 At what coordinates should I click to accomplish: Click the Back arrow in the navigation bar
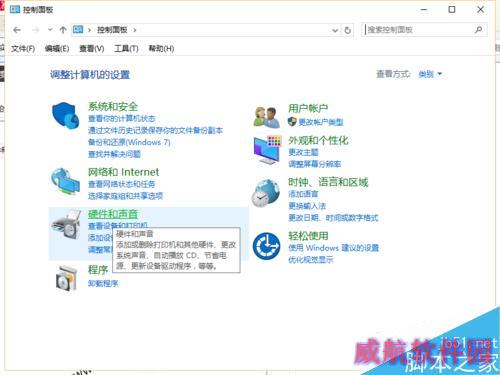point(17,30)
